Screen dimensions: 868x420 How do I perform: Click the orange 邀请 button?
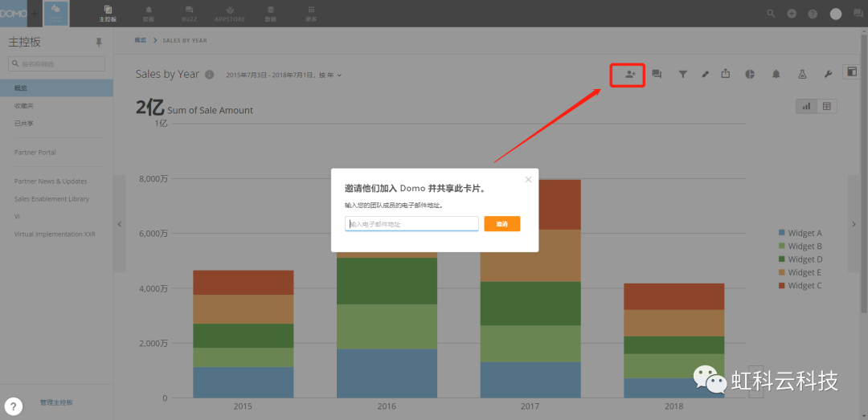(502, 223)
